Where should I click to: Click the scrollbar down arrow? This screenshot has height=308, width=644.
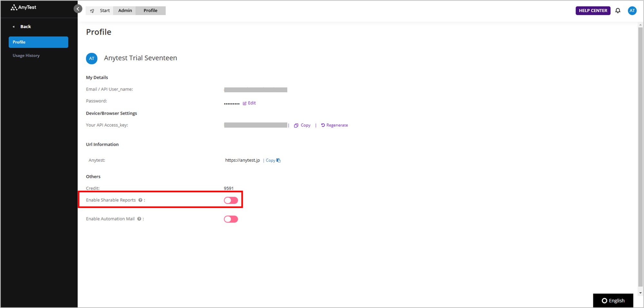coord(640,293)
